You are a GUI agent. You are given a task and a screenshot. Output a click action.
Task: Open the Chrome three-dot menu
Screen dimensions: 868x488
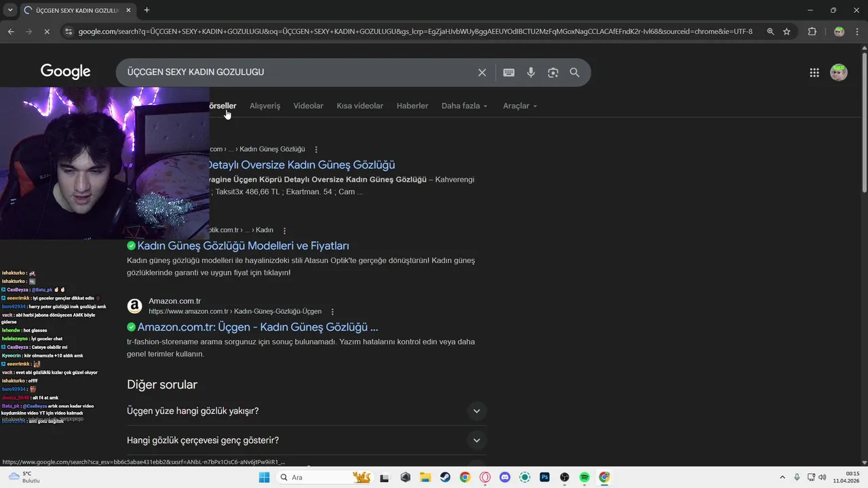[x=857, y=31]
